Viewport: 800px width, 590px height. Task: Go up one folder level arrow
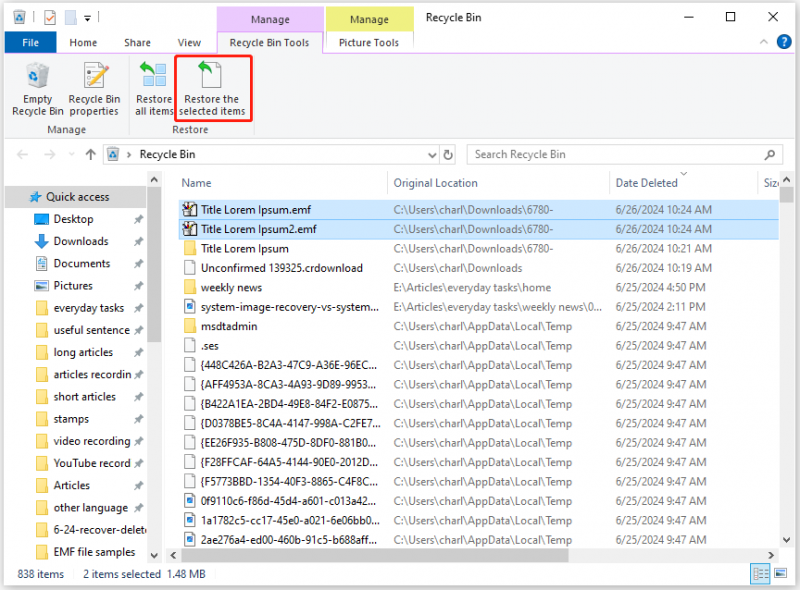click(90, 154)
